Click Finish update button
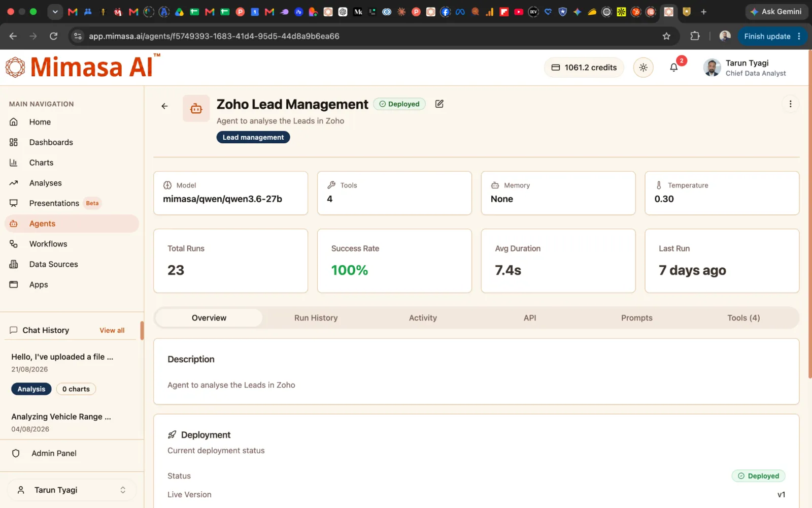 [771, 36]
